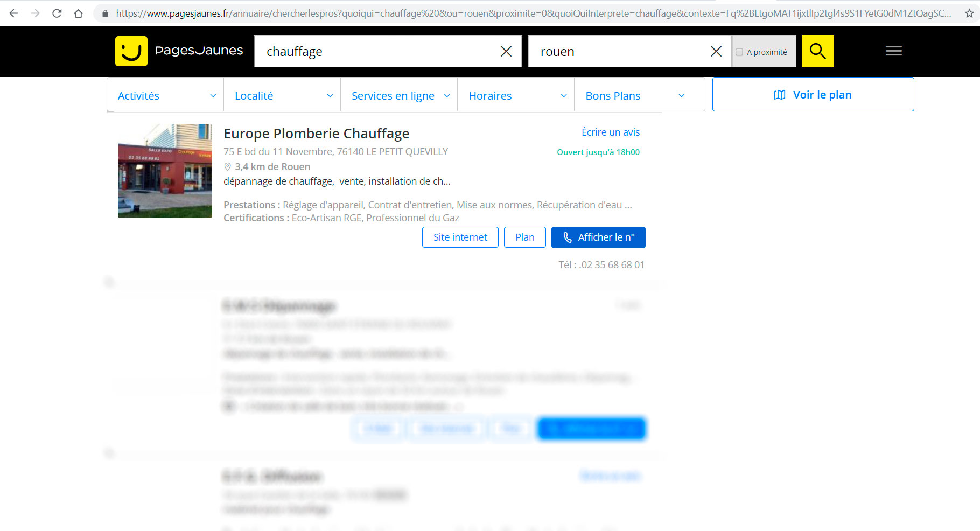
Task: Toggle the 'A proximité' checkbox
Action: tap(739, 52)
